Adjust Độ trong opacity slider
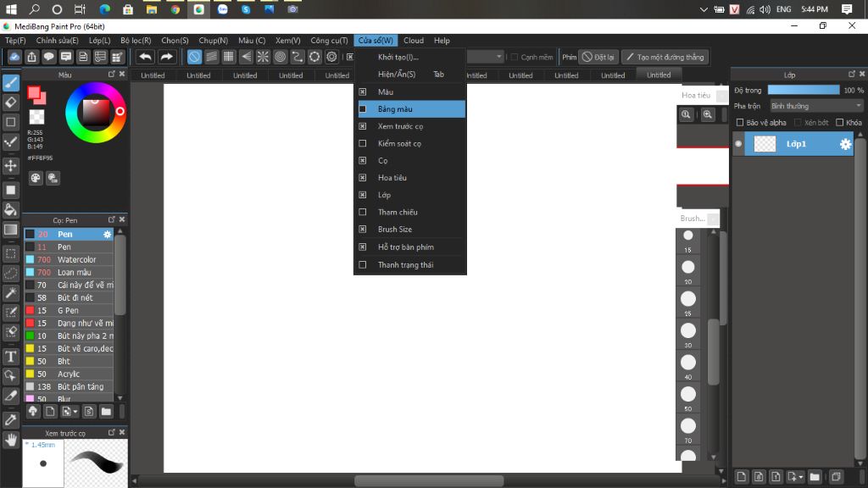This screenshot has width=868, height=488. point(804,90)
